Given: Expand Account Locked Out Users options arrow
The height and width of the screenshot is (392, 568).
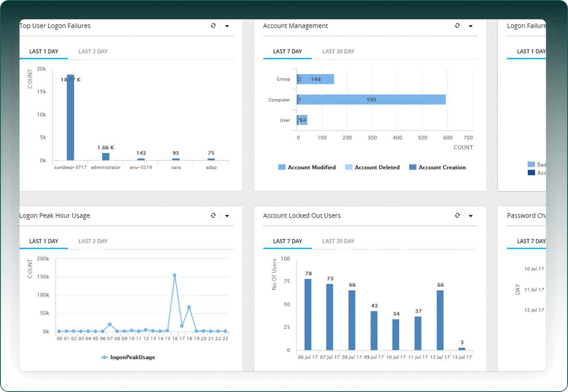Looking at the screenshot, I should point(471,216).
